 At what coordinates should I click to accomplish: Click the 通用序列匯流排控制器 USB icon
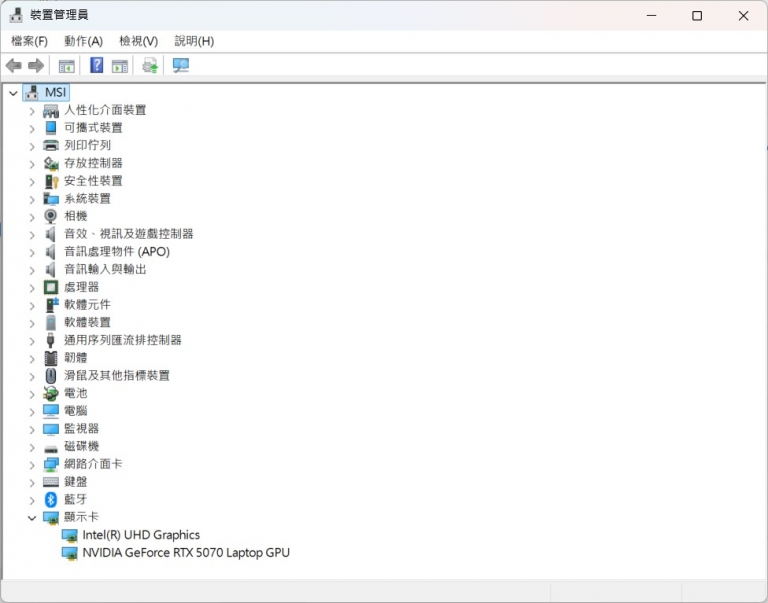50,340
